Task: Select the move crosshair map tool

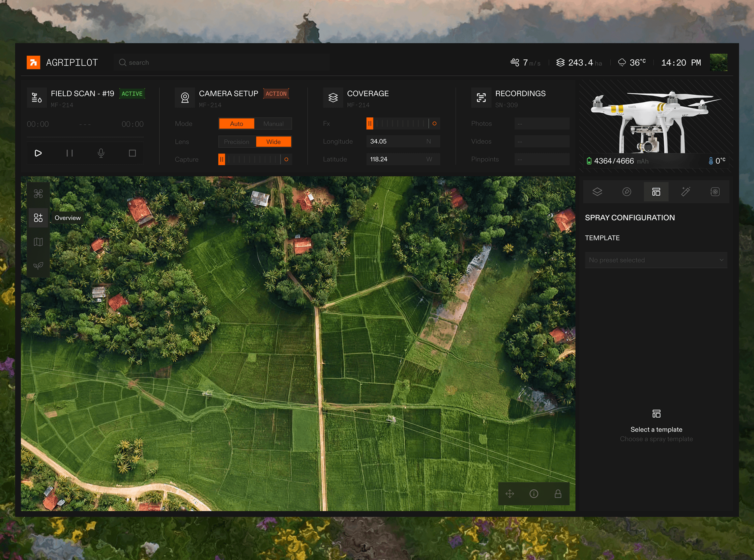Action: tap(509, 493)
